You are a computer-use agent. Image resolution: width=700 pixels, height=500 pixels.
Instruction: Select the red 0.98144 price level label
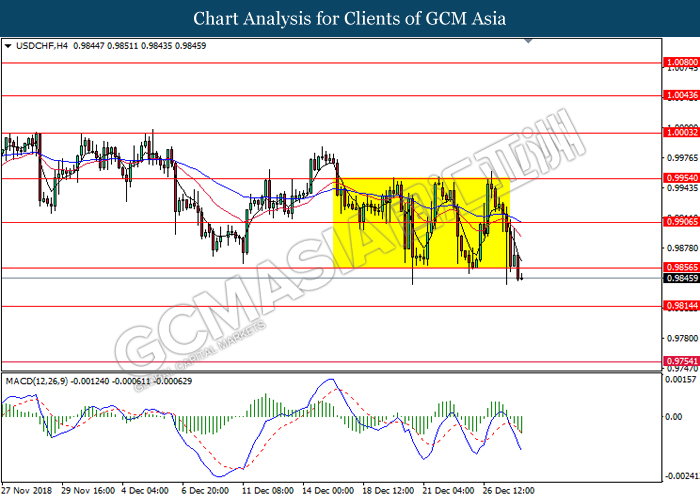pos(682,306)
